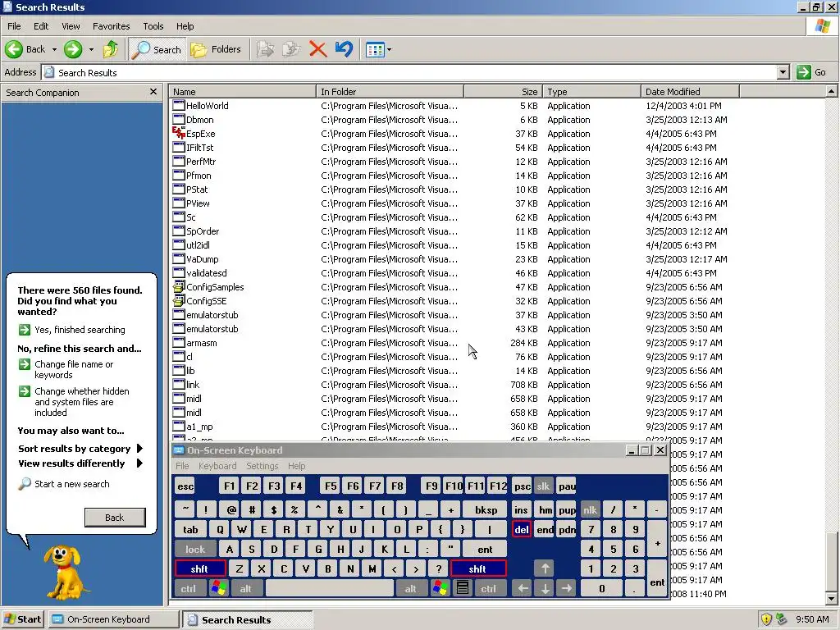Click the left arrow key on keyboard

click(x=523, y=589)
